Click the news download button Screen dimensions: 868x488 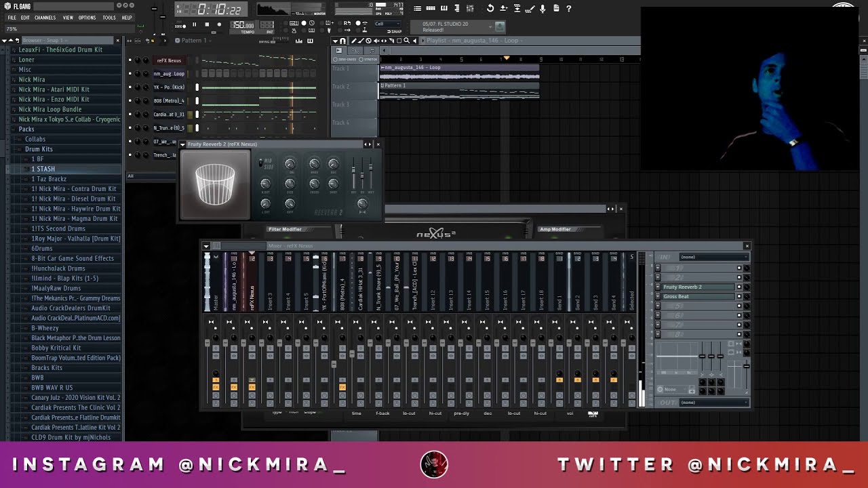[500, 26]
